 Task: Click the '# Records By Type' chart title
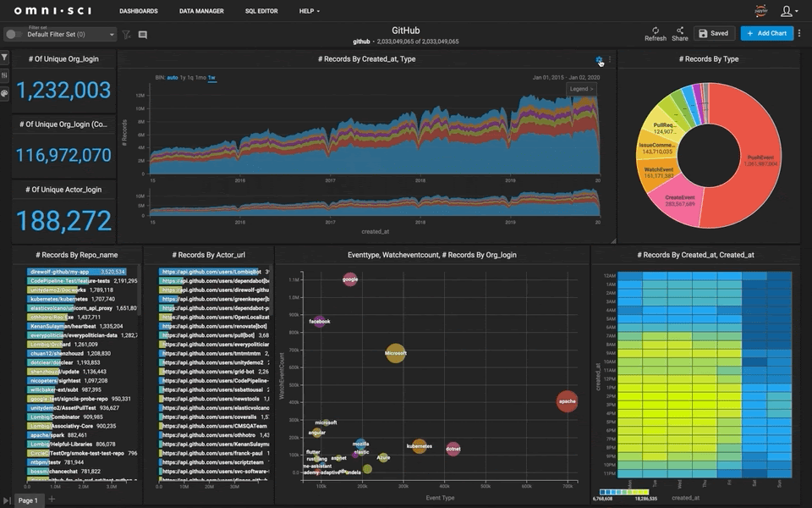click(x=709, y=59)
